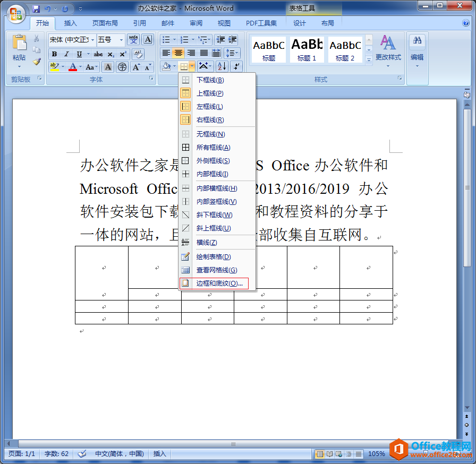
Task: Click the Paste clipboard icon
Action: 20,42
